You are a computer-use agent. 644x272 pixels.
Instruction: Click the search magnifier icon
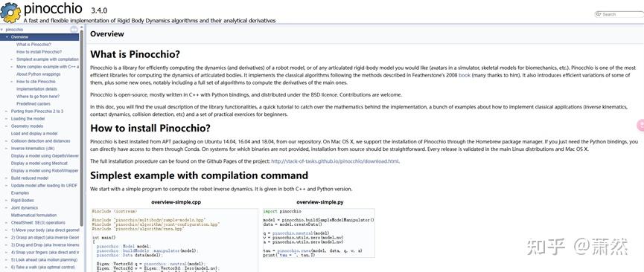click(x=599, y=14)
